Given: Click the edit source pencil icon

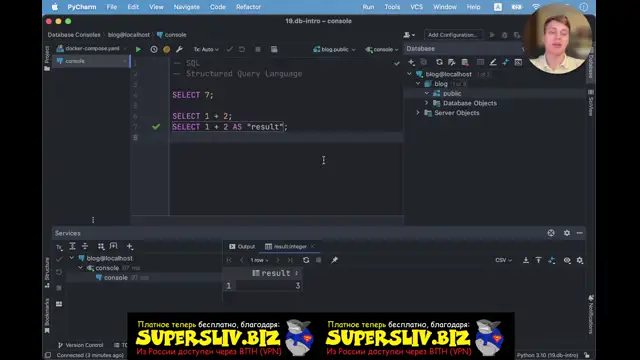Looking at the screenshot, I should point(493,62).
